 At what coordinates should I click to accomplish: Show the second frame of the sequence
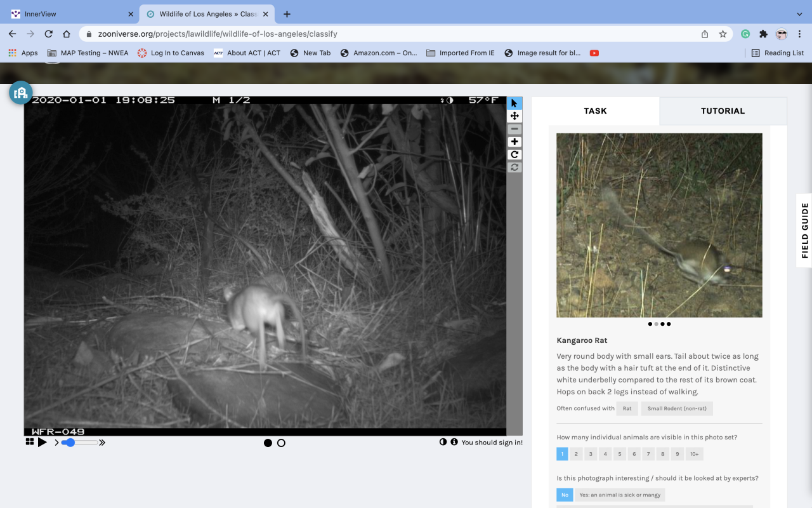281,443
